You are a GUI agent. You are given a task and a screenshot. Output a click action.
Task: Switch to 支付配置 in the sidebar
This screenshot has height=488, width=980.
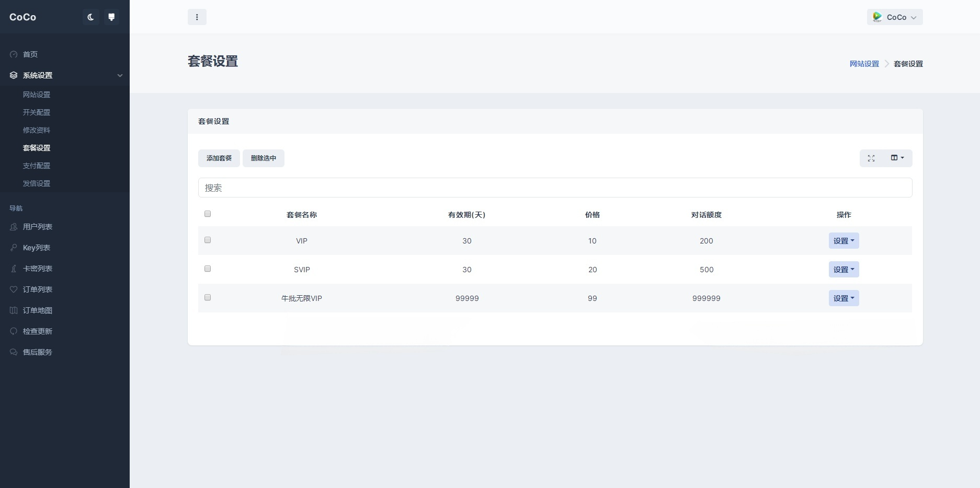37,166
